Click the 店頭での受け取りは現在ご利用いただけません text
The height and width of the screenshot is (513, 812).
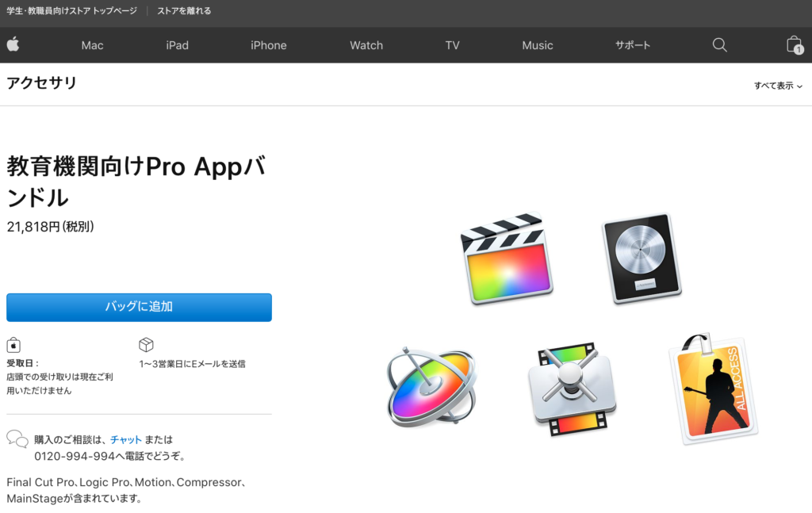(x=59, y=384)
